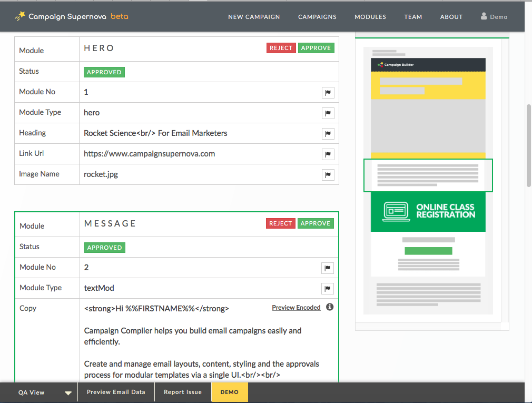This screenshot has height=403, width=532.
Task: Click the Campaign Supernova beta title
Action: click(x=78, y=16)
